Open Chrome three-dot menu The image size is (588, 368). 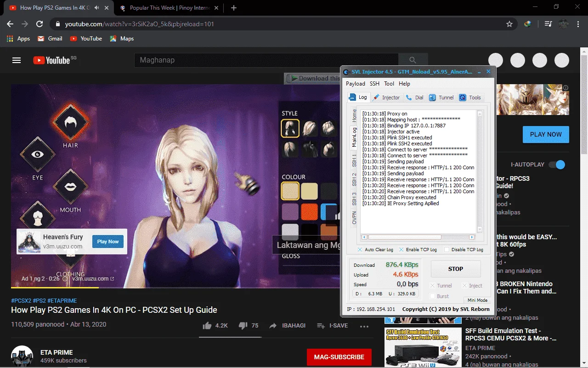click(578, 24)
